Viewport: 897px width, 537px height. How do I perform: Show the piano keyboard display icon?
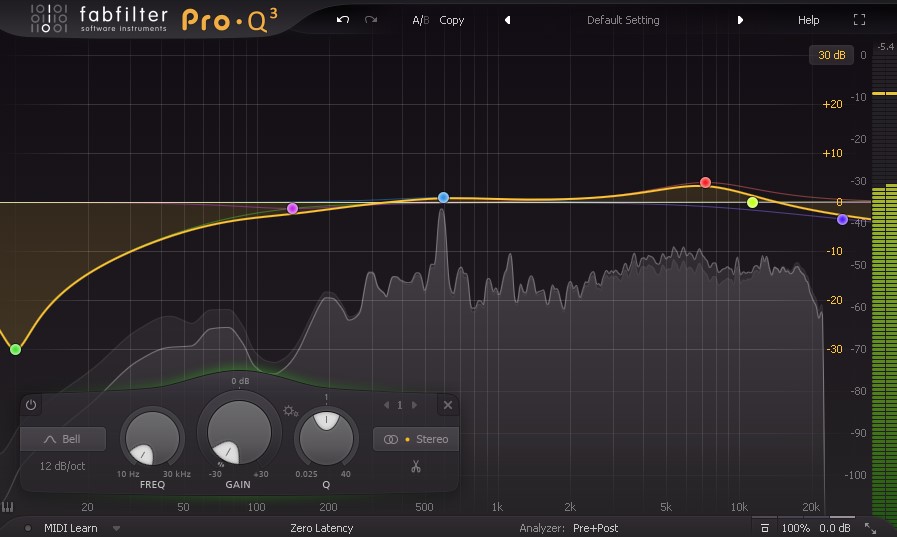(x=7, y=507)
